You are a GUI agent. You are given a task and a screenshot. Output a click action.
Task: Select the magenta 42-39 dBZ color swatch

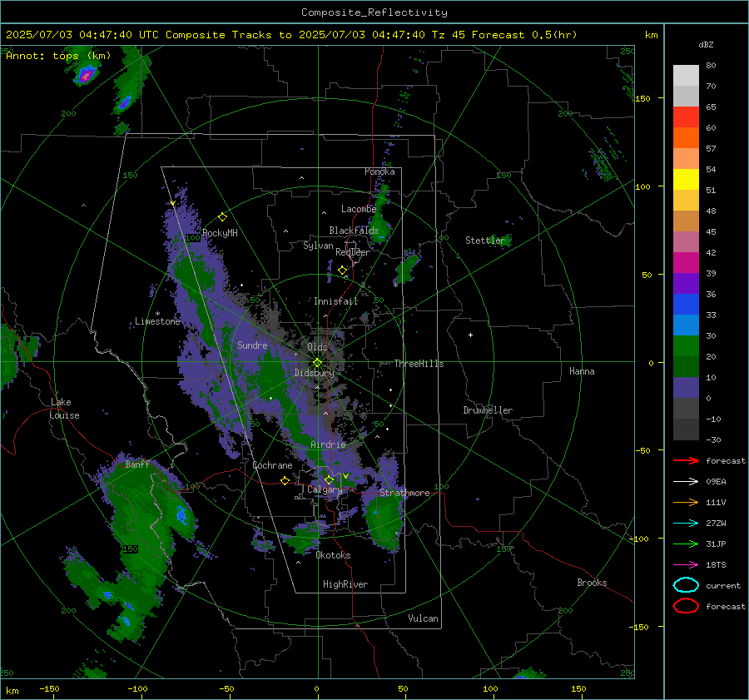pyautogui.click(x=686, y=263)
